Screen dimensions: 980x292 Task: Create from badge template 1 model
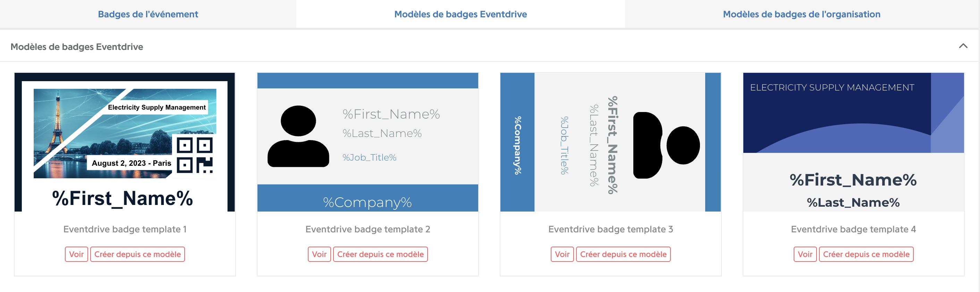137,254
